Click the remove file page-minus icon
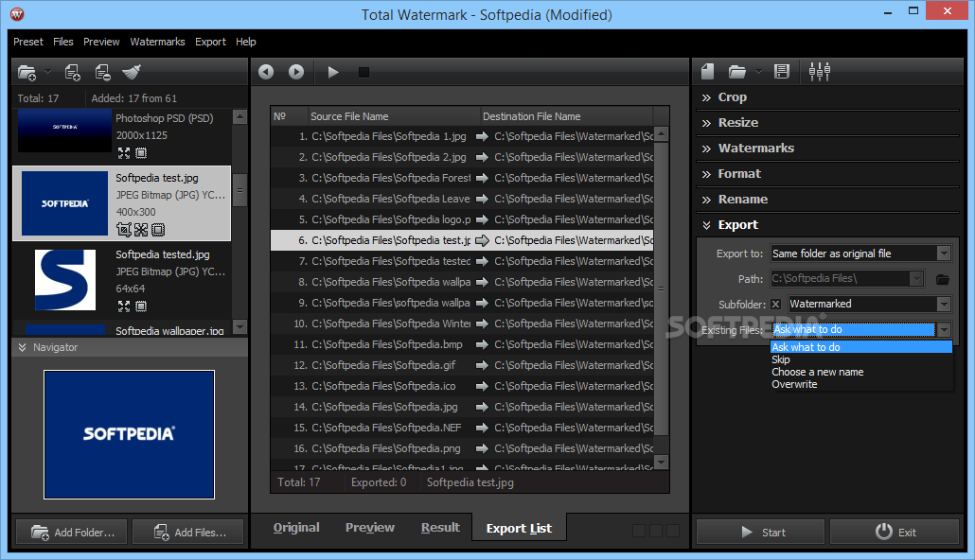 point(102,73)
